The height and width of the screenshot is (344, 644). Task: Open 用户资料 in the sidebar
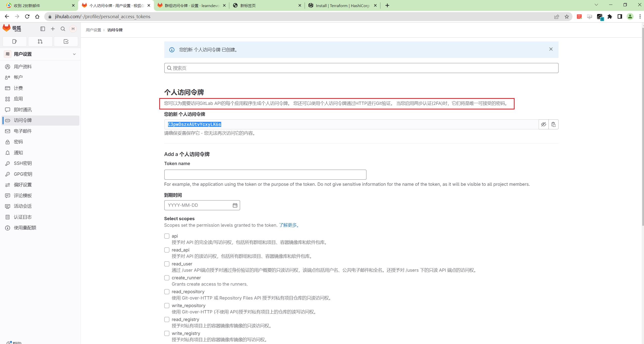[40, 67]
